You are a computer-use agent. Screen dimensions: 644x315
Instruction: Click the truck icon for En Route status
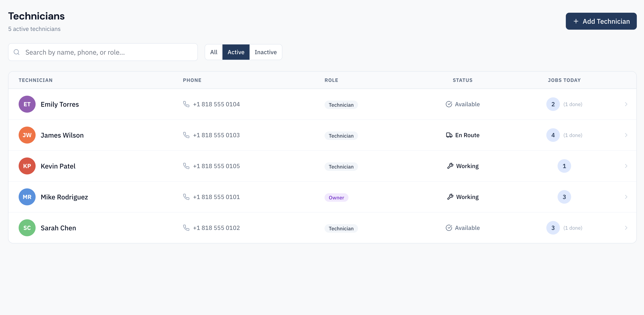pos(449,135)
